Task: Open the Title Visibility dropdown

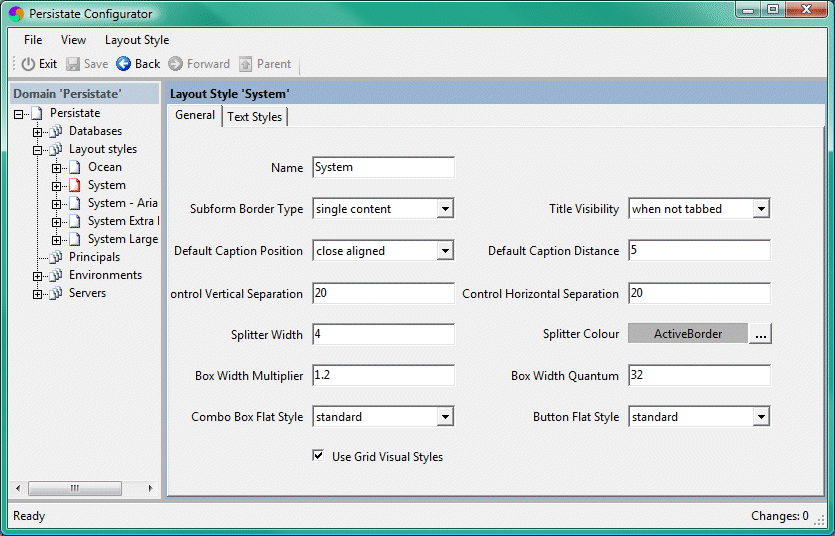Action: (762, 209)
